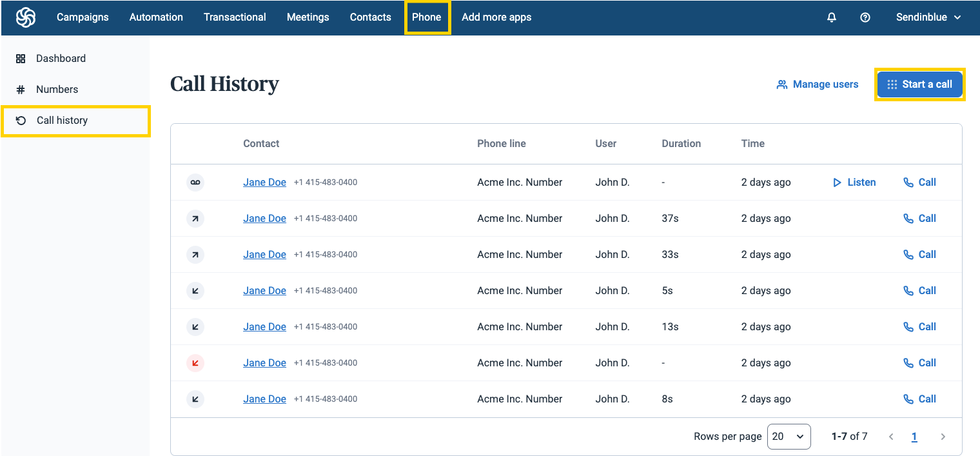
Task: Click page number 1 in pagination
Action: 914,437
